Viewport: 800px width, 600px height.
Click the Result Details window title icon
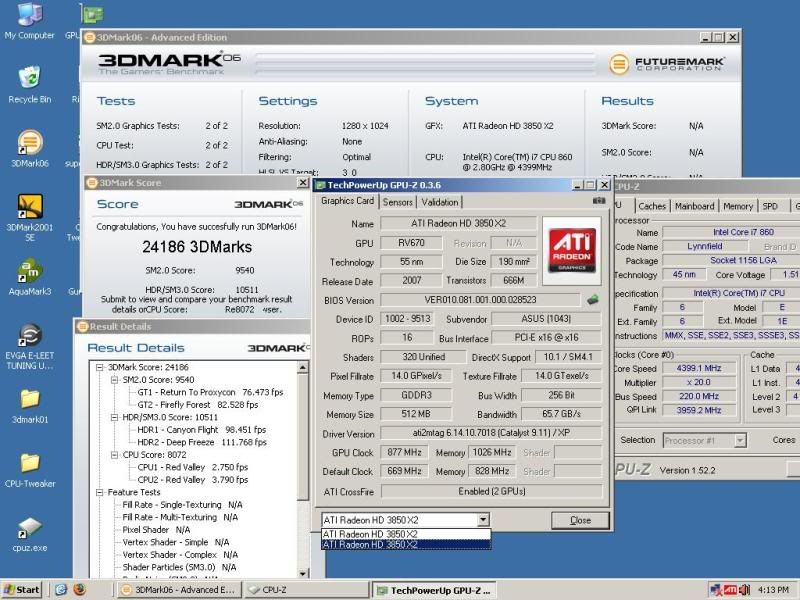82,327
